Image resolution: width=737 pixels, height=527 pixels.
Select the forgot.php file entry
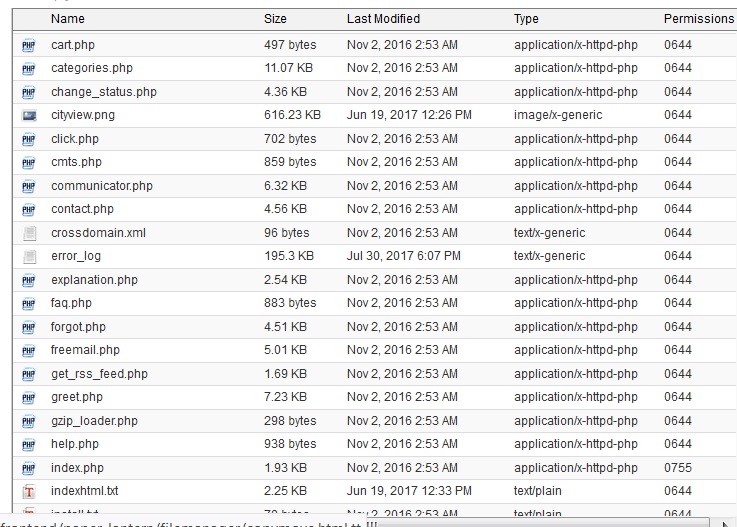[78, 327]
